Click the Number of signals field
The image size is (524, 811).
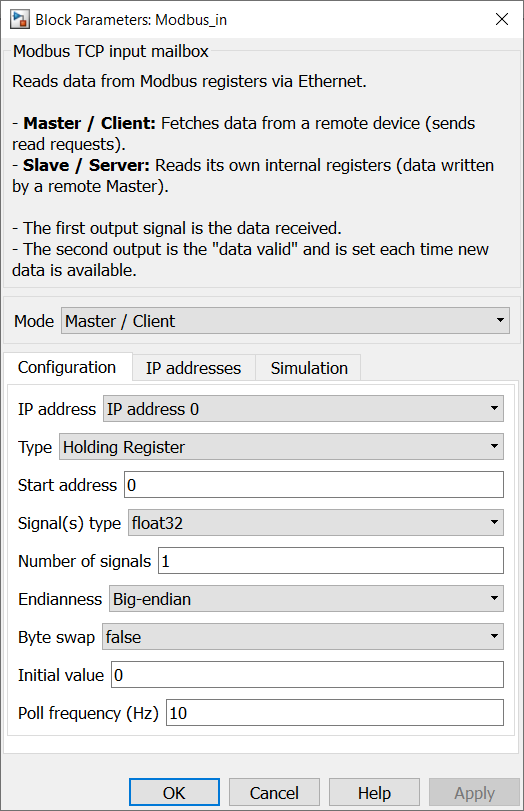[331, 561]
